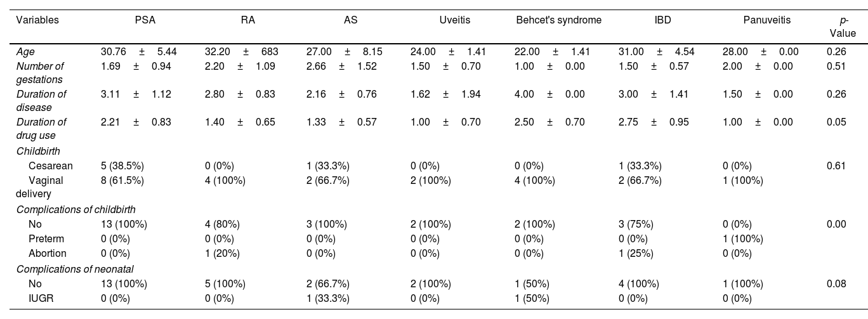
Task: Select the Duration of disease row label
Action: (x=41, y=100)
